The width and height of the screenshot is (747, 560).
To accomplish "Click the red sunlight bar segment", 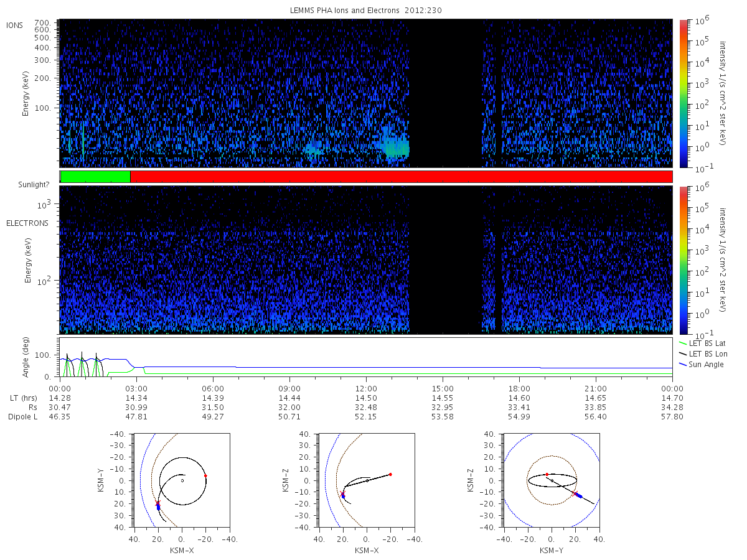I will pos(402,177).
